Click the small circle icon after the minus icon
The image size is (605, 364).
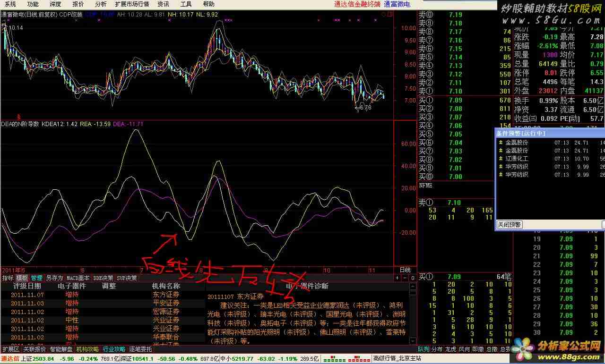point(413,278)
